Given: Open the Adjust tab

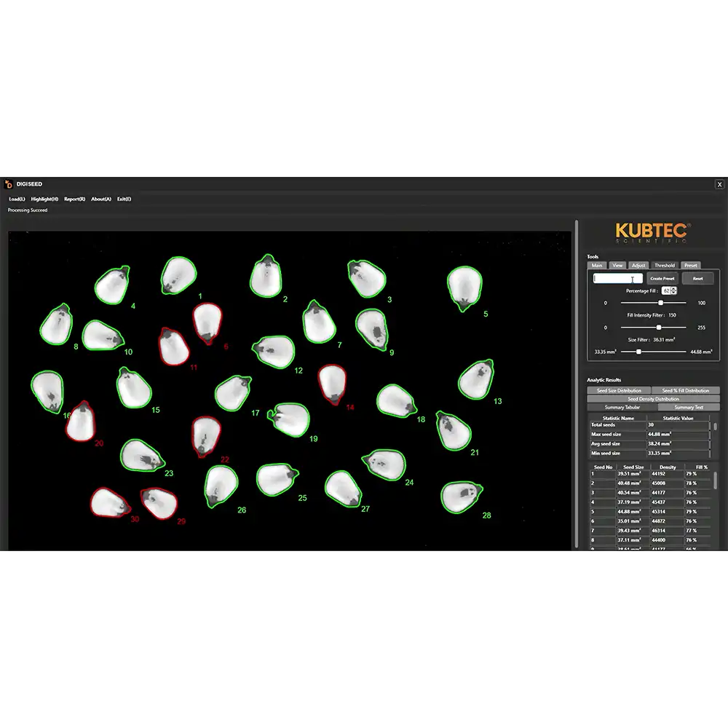Looking at the screenshot, I should click(638, 265).
